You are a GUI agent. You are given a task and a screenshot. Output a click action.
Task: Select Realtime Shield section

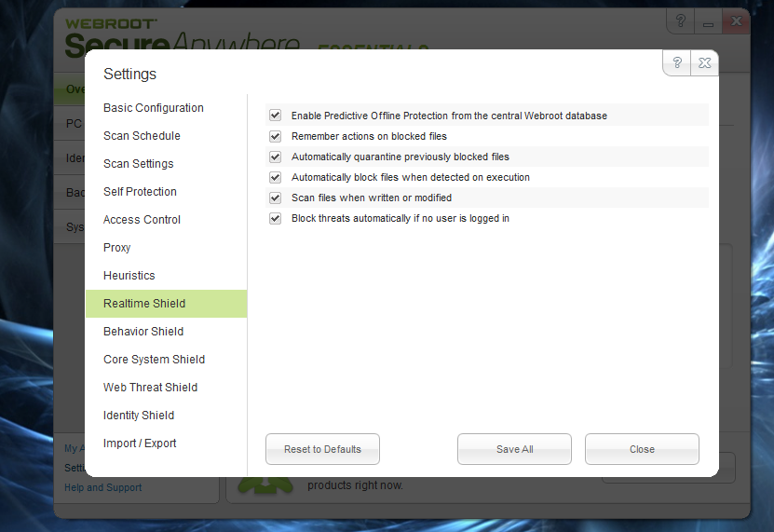(167, 304)
